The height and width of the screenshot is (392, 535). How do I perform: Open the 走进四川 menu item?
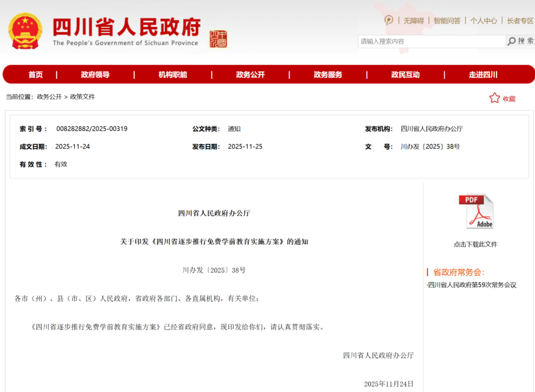coord(483,75)
